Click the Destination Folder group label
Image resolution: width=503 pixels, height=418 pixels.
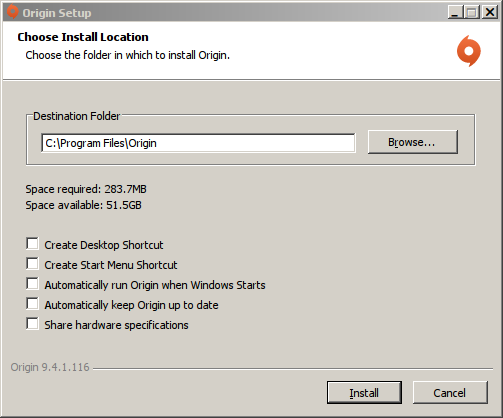[76, 116]
